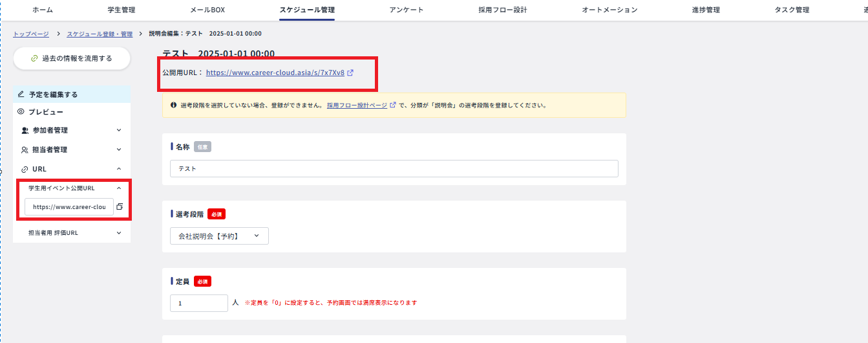Click the 定員 number input field
Image resolution: width=868 pixels, height=343 pixels.
[x=198, y=303]
